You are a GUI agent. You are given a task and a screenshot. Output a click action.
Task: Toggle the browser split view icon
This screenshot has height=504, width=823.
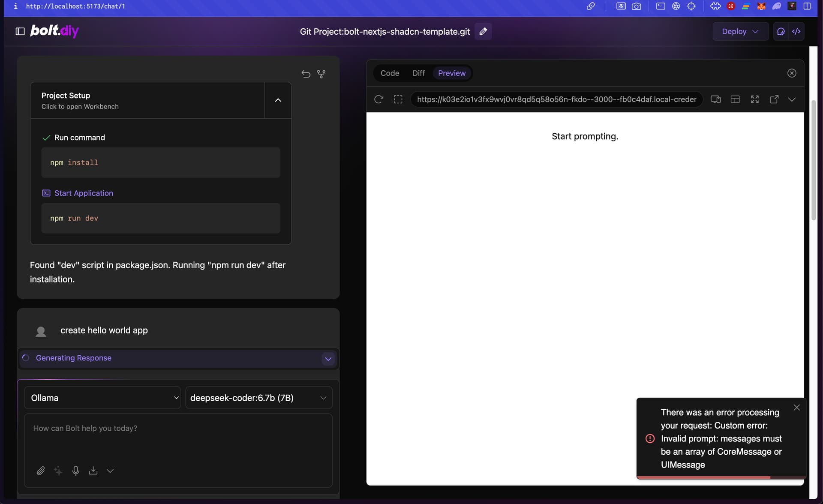coord(807,6)
